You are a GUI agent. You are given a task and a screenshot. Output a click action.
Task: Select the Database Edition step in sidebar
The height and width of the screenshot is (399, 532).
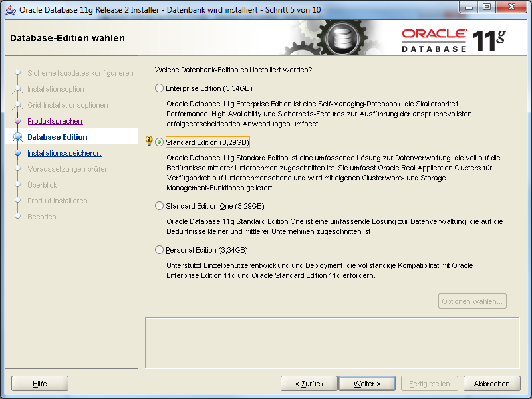(x=57, y=137)
